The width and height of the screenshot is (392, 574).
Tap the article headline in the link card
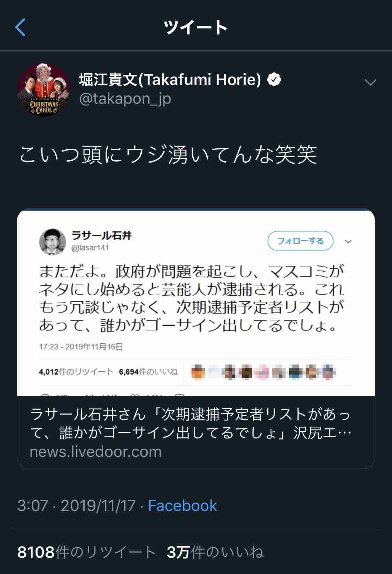coord(190,424)
